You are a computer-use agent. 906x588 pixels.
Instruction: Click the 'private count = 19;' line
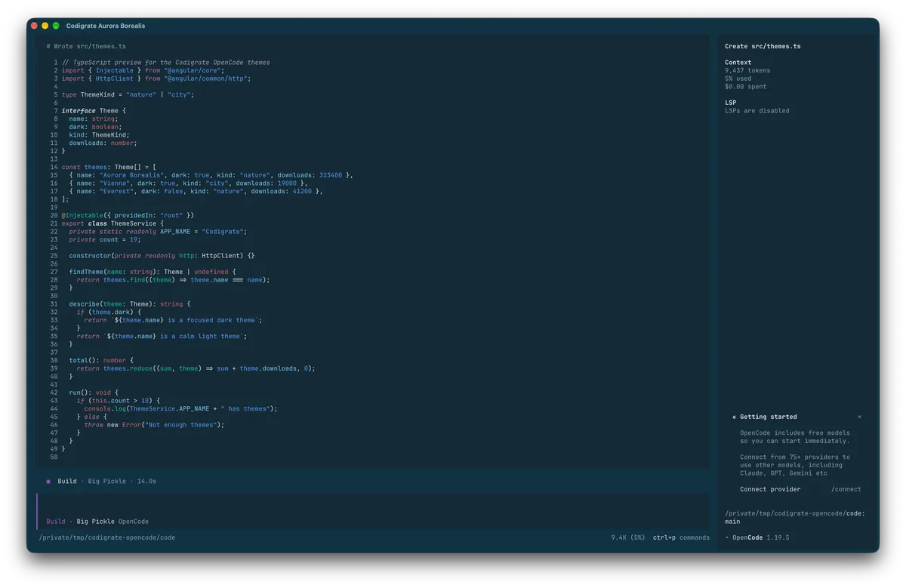click(105, 239)
